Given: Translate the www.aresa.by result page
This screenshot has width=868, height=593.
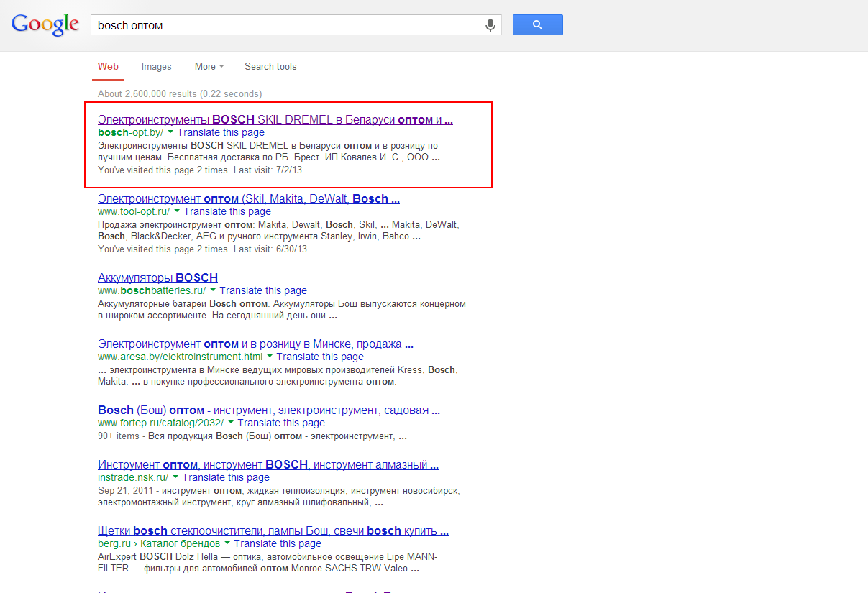Looking at the screenshot, I should 320,357.
